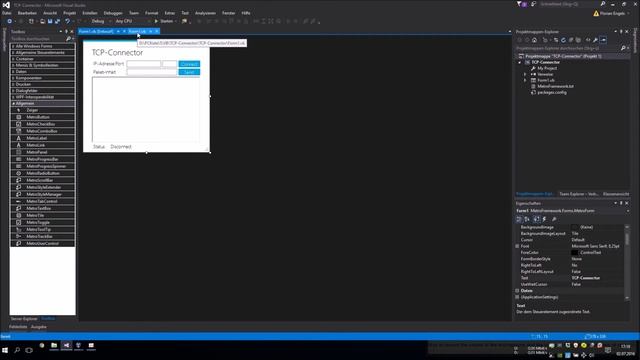Click the IP-Adresse text field on form
Screen dimensions: 640x360
(144, 64)
